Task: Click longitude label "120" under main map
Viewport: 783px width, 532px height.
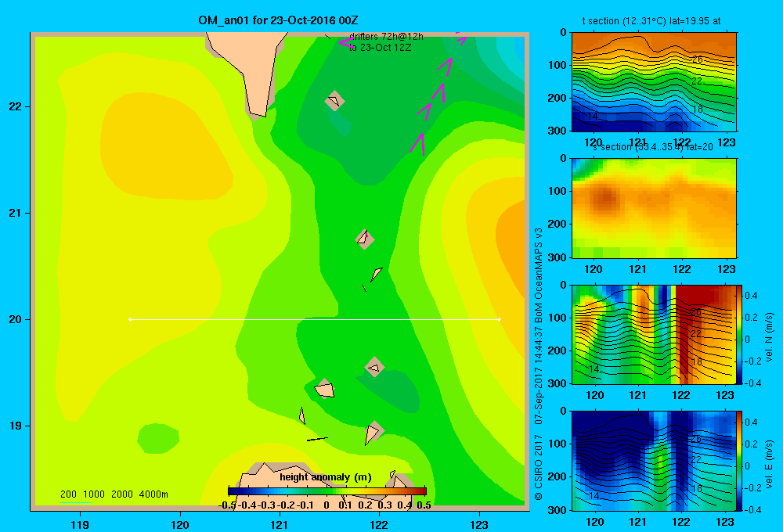Action: tap(180, 524)
